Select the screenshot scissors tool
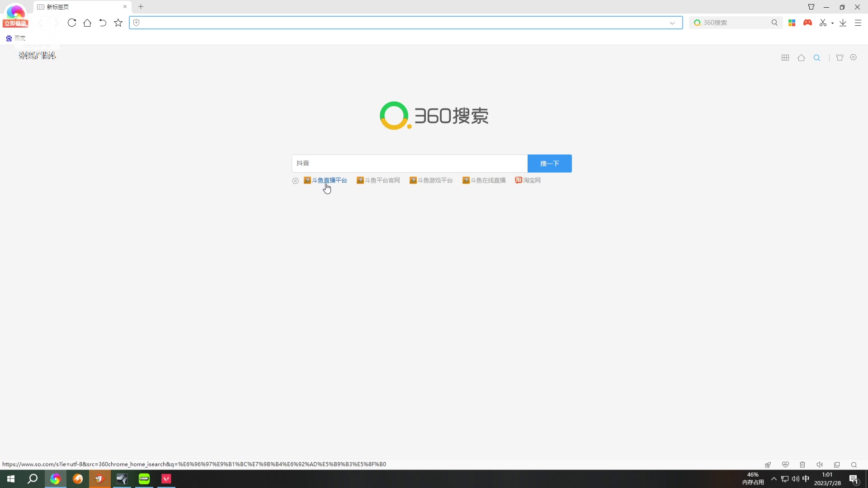The height and width of the screenshot is (488, 868). click(824, 23)
